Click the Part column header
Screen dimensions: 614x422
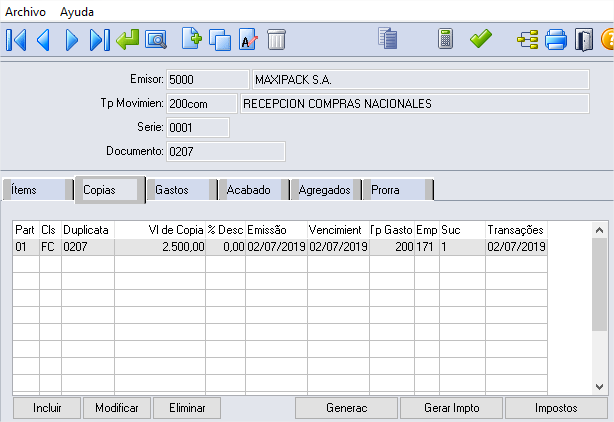[26, 230]
